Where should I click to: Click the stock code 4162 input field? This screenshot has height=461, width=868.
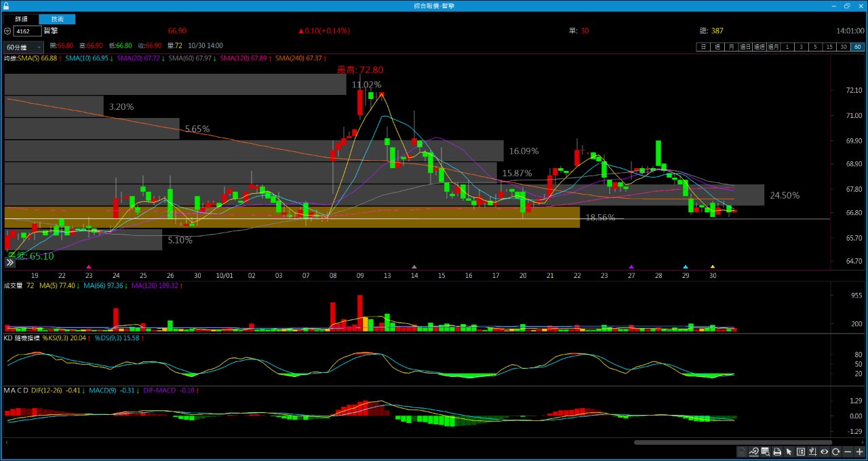pos(27,31)
